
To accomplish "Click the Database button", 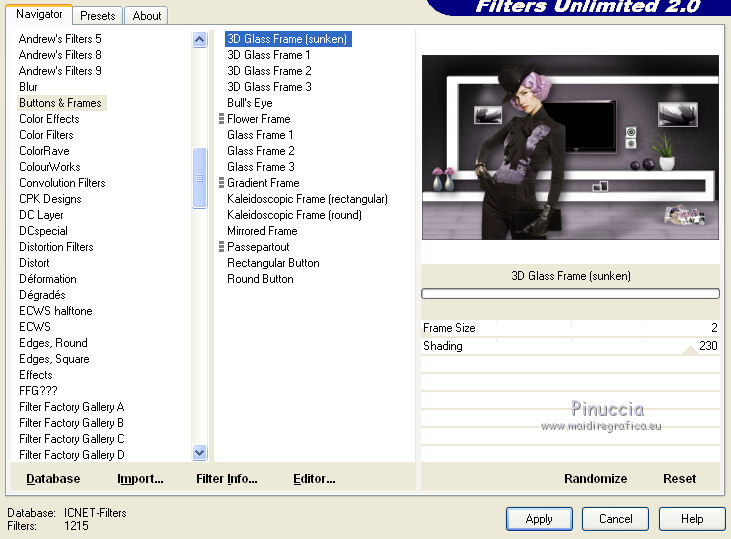I will click(x=53, y=479).
